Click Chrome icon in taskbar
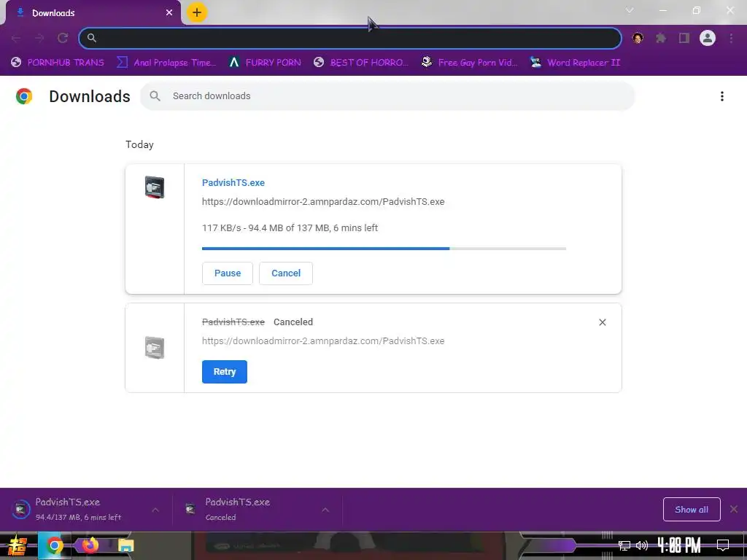 click(55, 545)
